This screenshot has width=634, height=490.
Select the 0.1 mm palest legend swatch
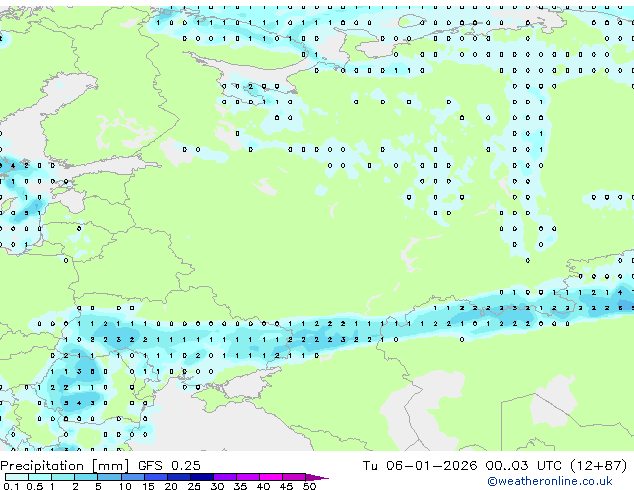[x=17, y=477]
